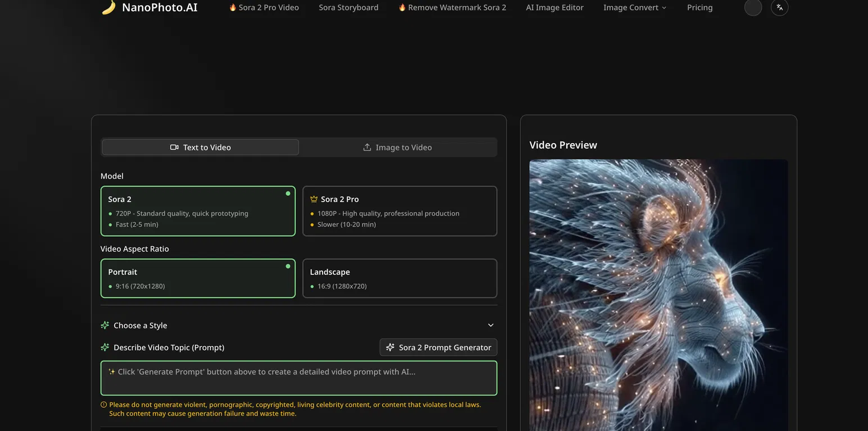Image resolution: width=868 pixels, height=431 pixels.
Task: Open the Sora 2 Prompt Generator
Action: pos(438,347)
